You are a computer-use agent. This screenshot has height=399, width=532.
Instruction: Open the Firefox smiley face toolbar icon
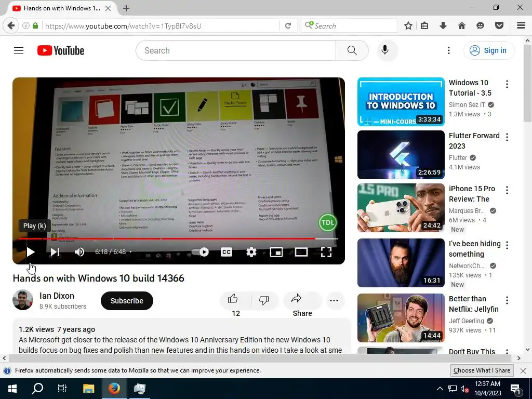pos(480,26)
